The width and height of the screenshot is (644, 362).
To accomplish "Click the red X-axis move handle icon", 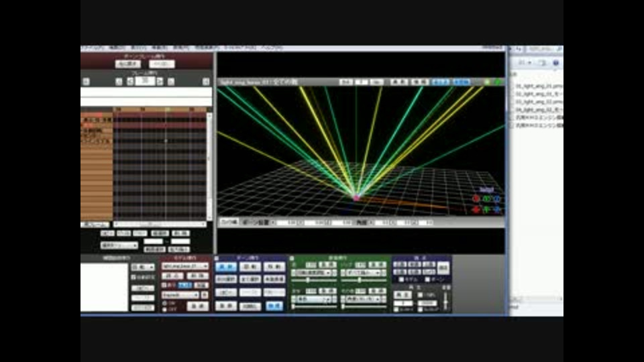I will (476, 210).
